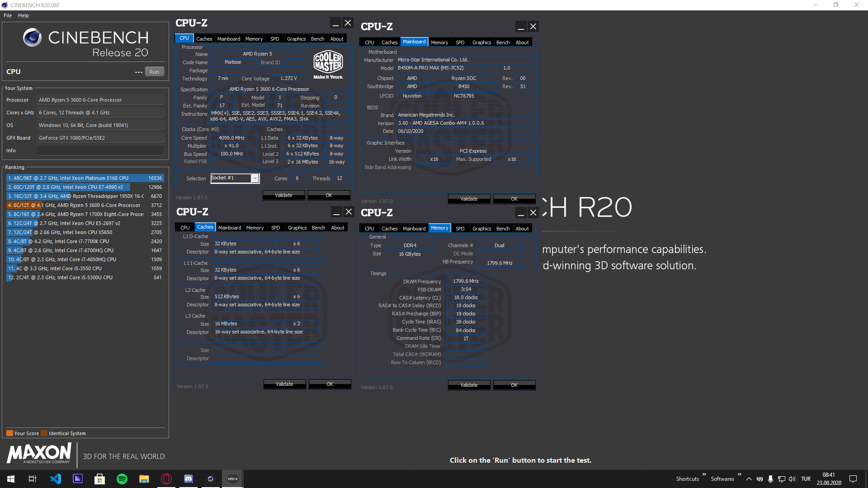The height and width of the screenshot is (488, 868).
Task: Open Spotify from the taskbar
Action: click(122, 479)
